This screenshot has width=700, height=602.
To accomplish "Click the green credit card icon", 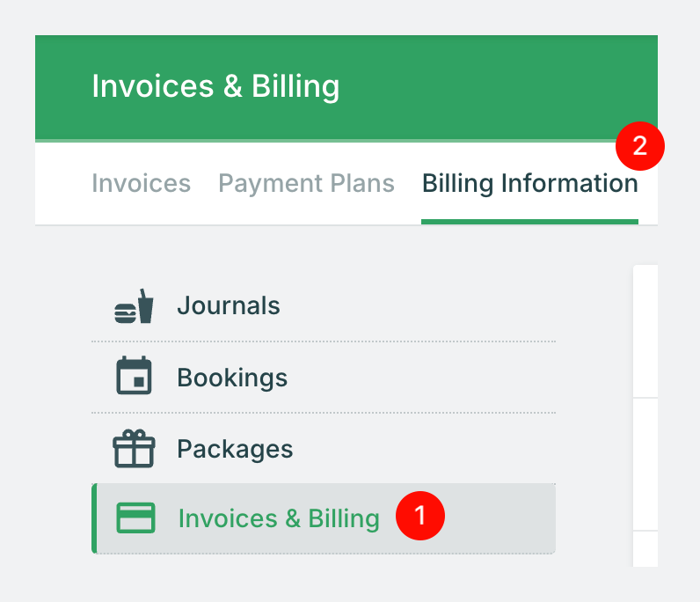I will click(x=135, y=518).
